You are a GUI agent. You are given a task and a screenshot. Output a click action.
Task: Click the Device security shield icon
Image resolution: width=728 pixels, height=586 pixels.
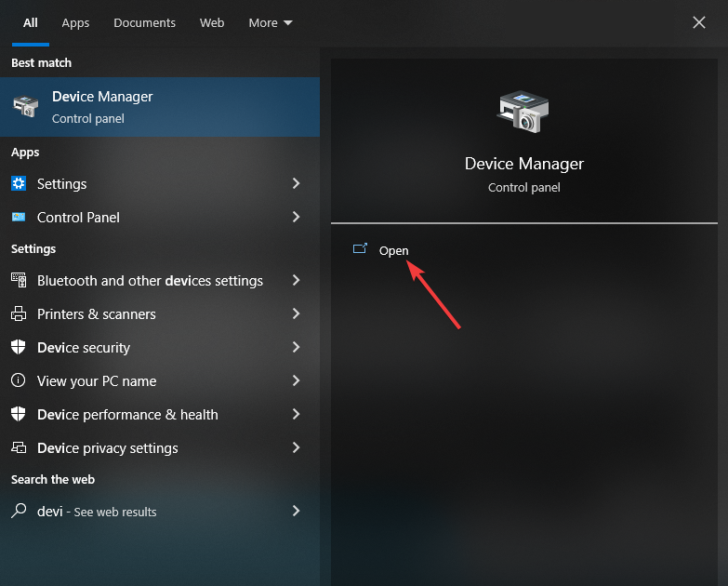pos(19,348)
